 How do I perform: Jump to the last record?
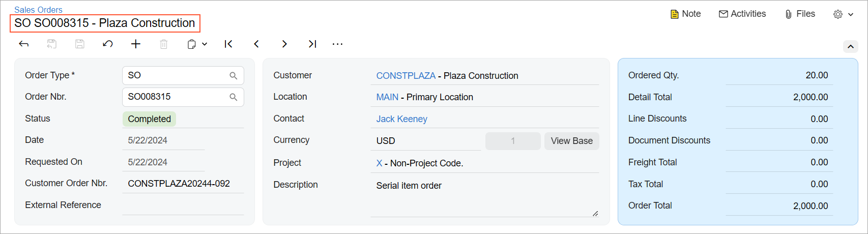[312, 44]
